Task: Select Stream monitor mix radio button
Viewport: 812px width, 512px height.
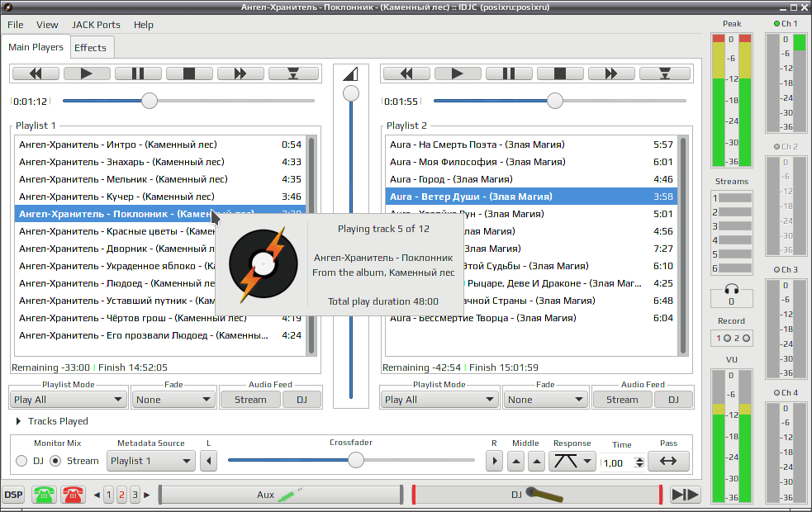Action: [55, 461]
